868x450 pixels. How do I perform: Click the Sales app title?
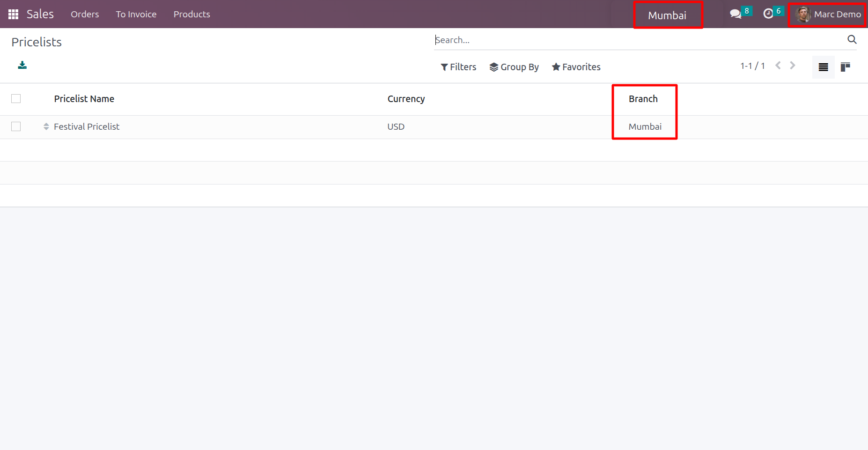click(x=40, y=14)
